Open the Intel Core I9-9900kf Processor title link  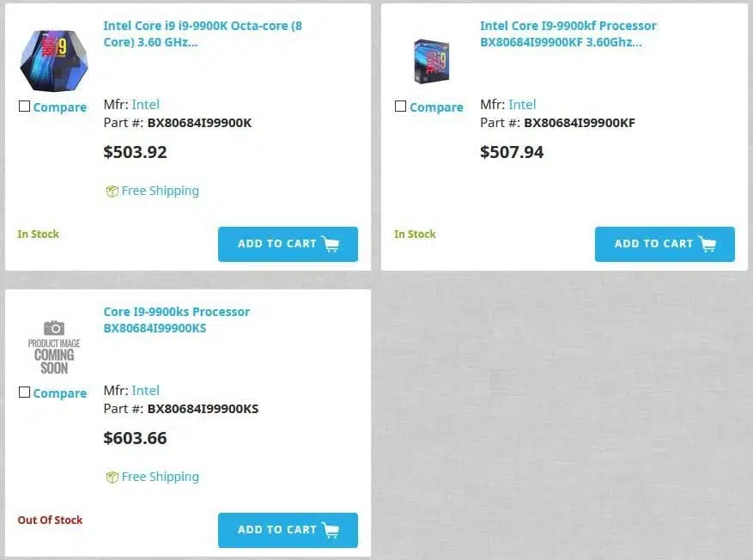pos(568,33)
